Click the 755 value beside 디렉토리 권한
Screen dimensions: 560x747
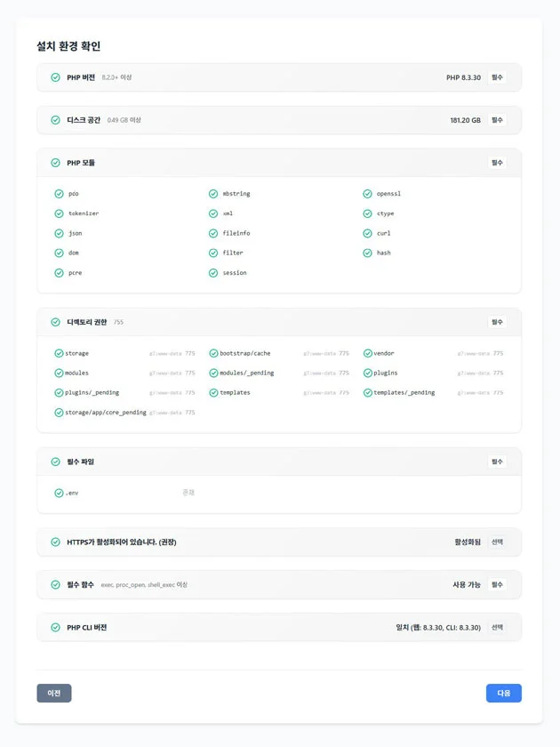tap(118, 322)
